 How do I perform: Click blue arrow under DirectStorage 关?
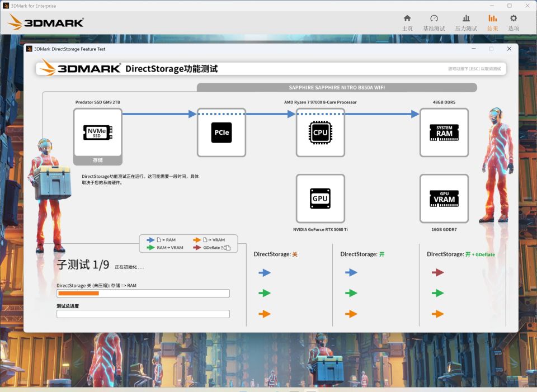[265, 272]
